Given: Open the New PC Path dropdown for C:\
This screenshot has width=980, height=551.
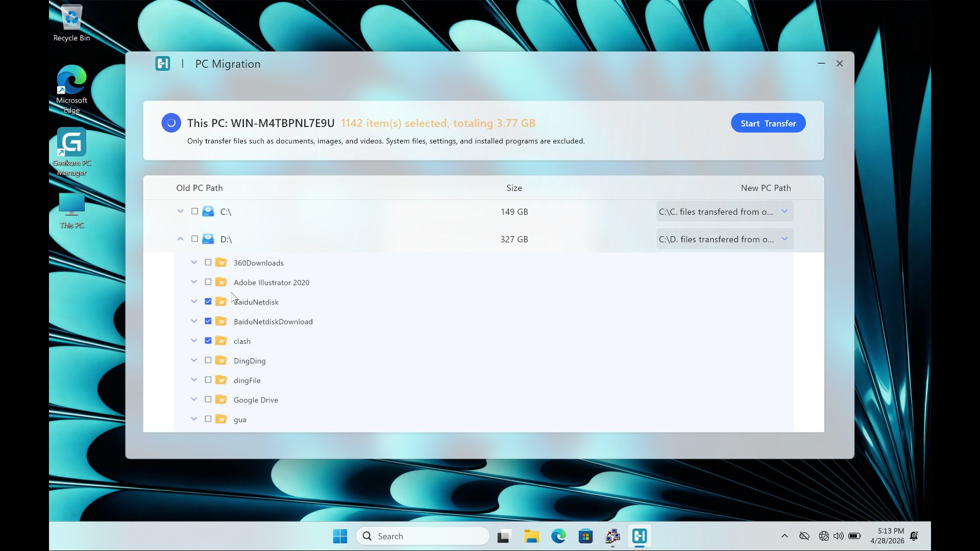Looking at the screenshot, I should click(784, 211).
